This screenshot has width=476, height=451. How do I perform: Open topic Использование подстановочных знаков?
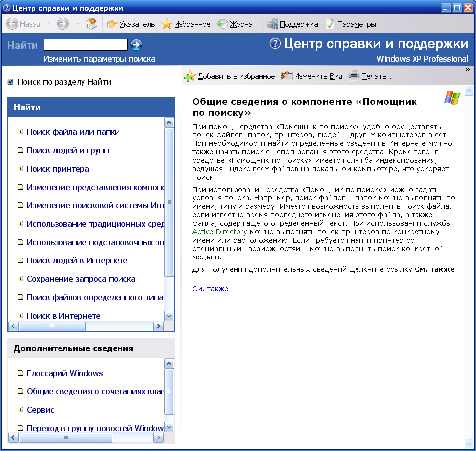(95, 242)
